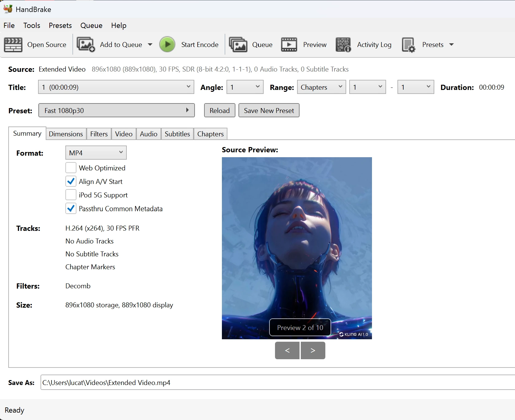Open the Title dropdown 1 (00:00:09)
515x420 pixels.
pyautogui.click(x=116, y=87)
